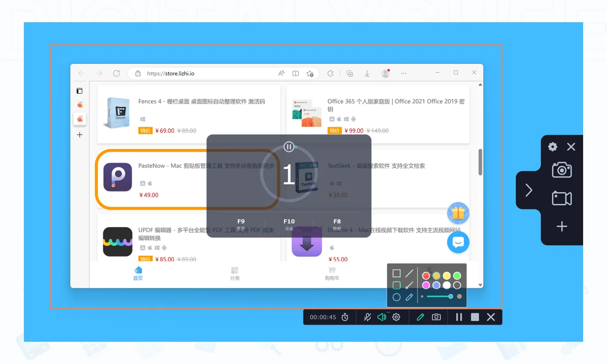Open settings gear on the side panel
The image size is (607, 364).
(552, 147)
